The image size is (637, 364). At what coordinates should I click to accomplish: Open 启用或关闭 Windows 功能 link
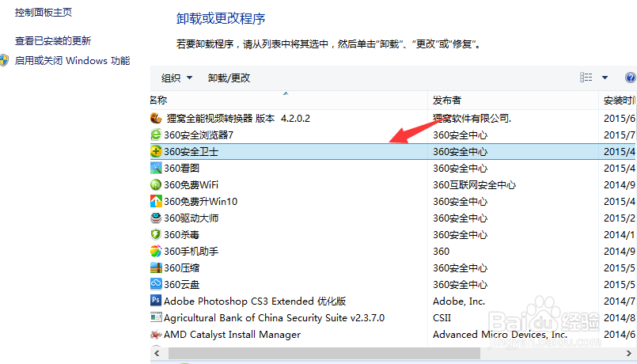click(x=72, y=60)
